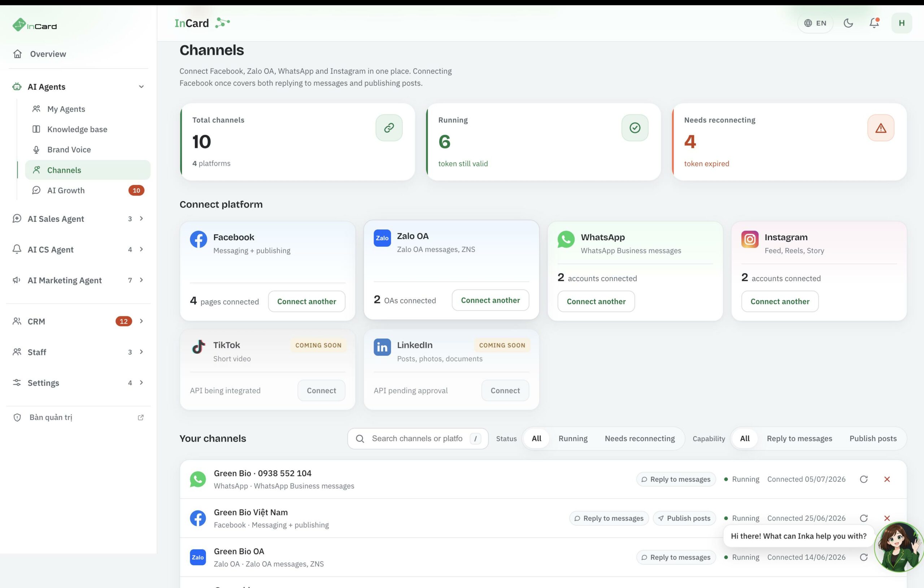This screenshot has height=588, width=924.
Task: Click the search magnifier icon in channel search
Action: 360,439
